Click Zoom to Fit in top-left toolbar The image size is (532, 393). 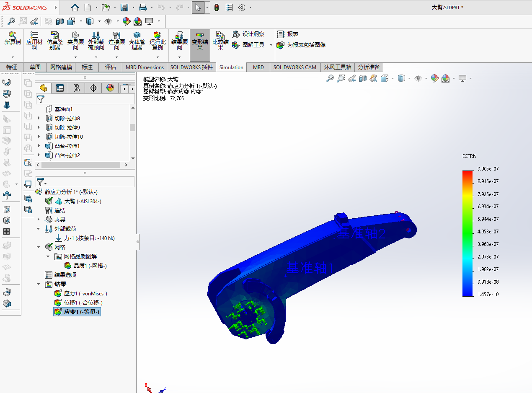click(11, 21)
